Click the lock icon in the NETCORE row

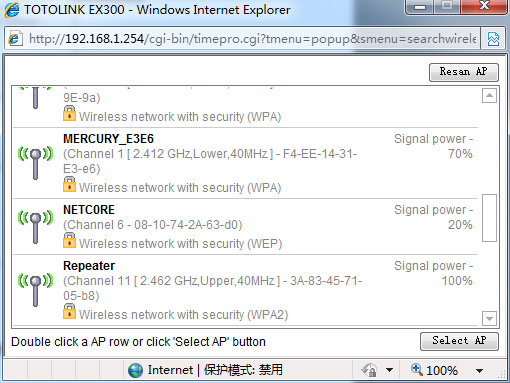pos(69,241)
